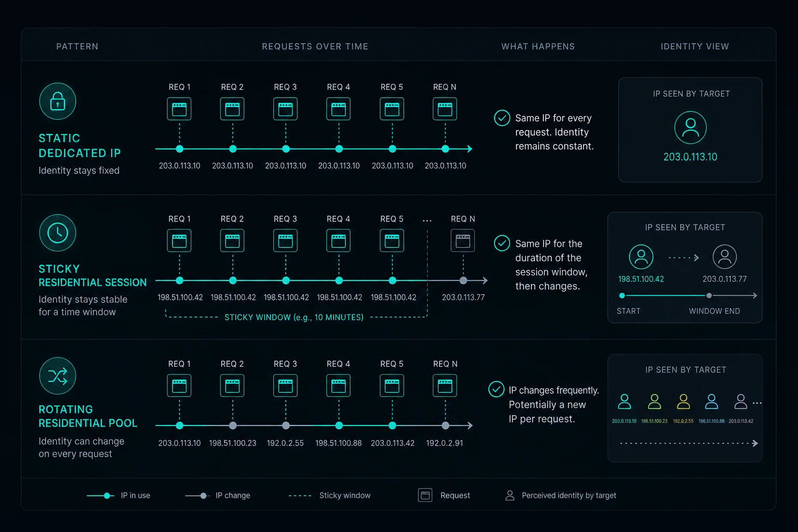This screenshot has height=532, width=798.
Task: Select the grey user avatar for 203.0.113.77
Action: coord(725,257)
